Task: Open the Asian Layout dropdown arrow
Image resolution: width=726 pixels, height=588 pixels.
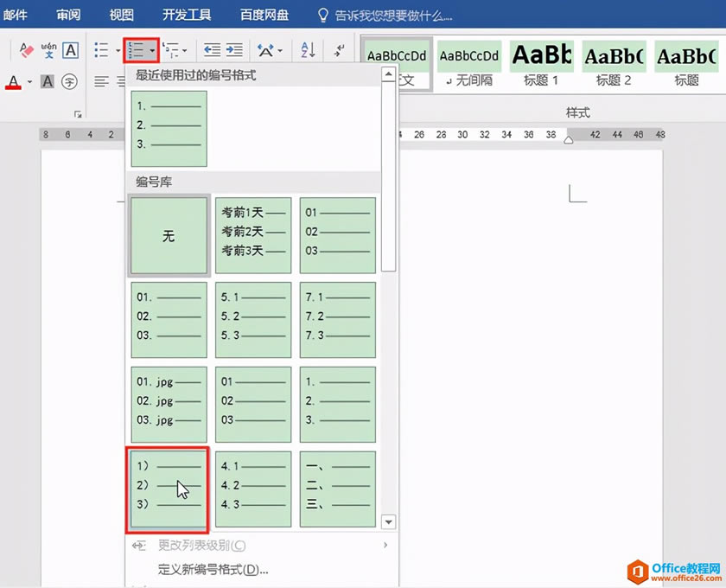Action: tap(280, 50)
